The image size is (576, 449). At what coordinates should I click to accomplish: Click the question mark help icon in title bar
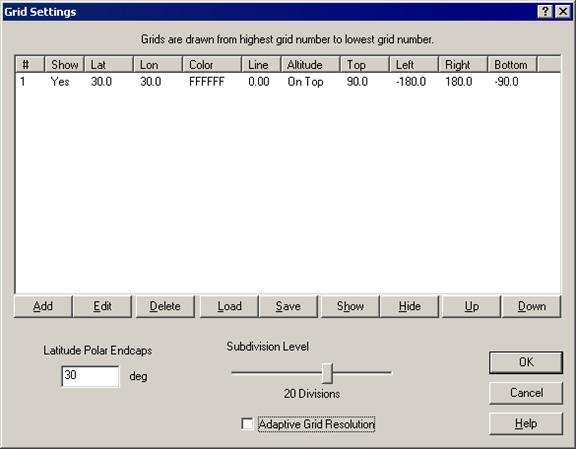[545, 12]
